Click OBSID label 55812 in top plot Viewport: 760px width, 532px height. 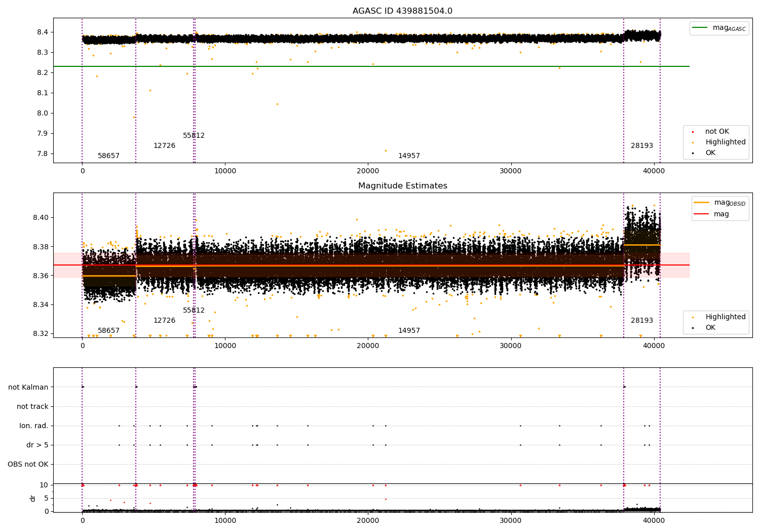(x=194, y=136)
